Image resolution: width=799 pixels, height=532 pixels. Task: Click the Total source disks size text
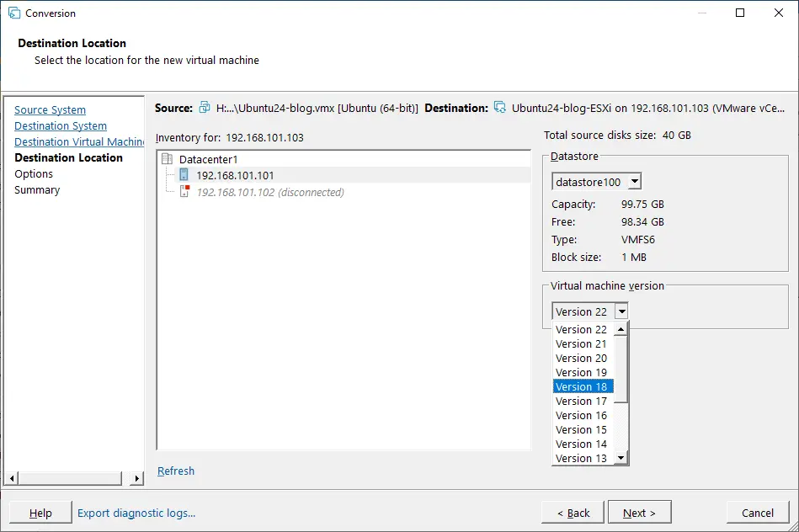click(x=617, y=135)
